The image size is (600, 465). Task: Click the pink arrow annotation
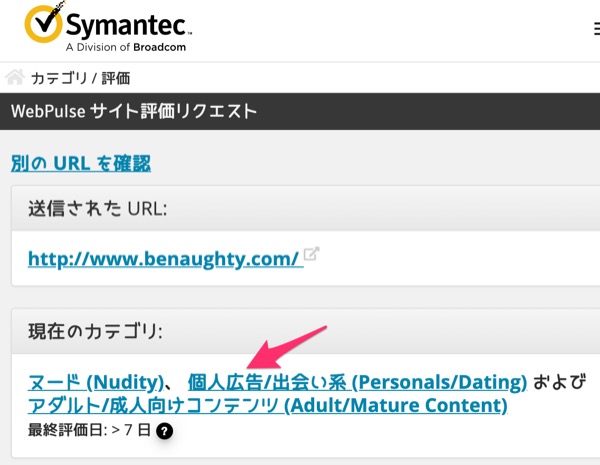tap(287, 348)
